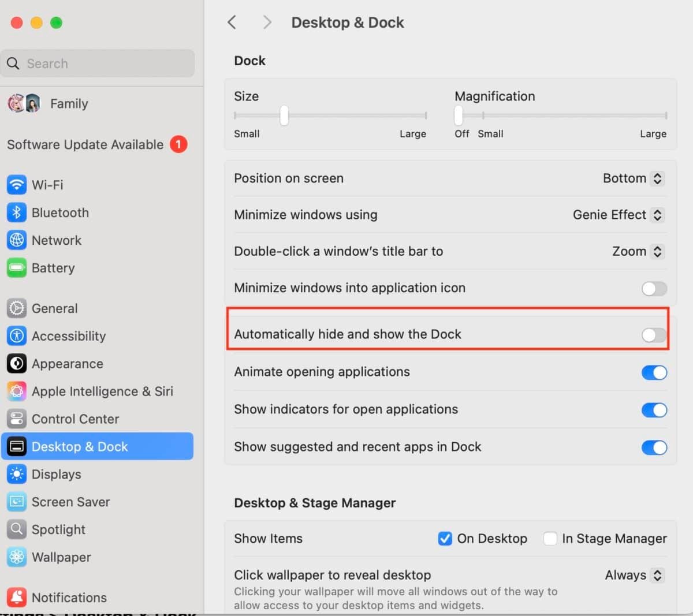Open Control Center label in sidebar

pos(75,419)
